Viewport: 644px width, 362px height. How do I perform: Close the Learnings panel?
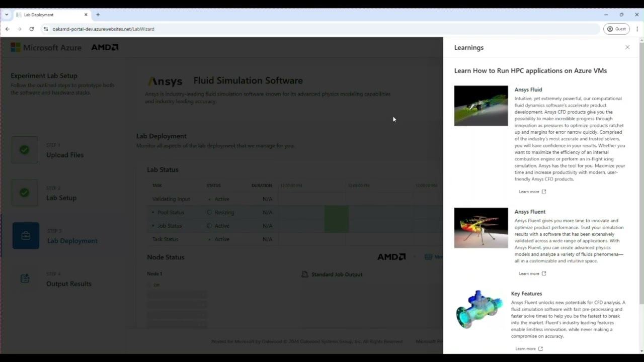coord(627,47)
